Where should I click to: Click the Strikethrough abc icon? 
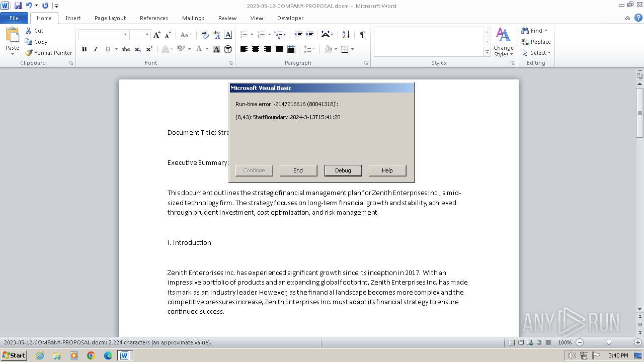(x=126, y=49)
